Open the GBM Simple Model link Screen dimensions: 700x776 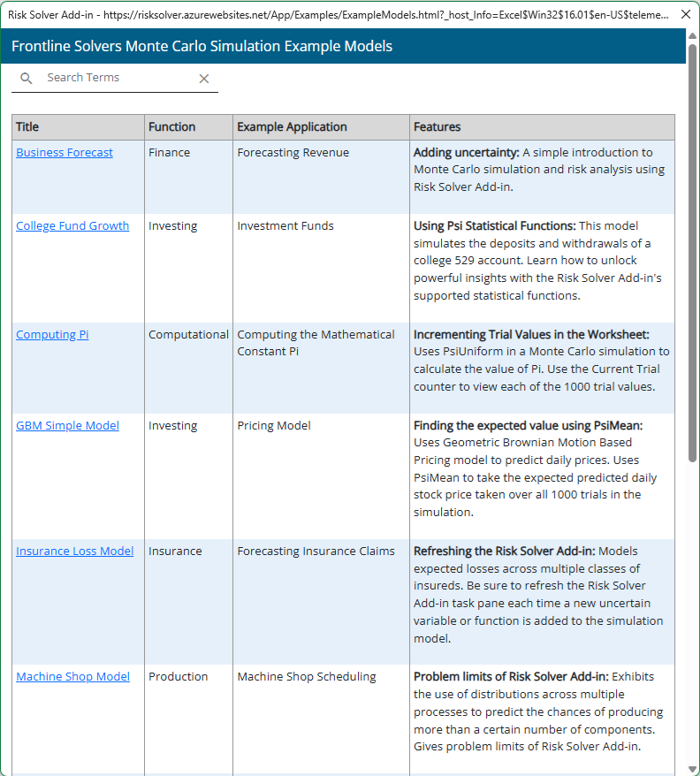67,425
